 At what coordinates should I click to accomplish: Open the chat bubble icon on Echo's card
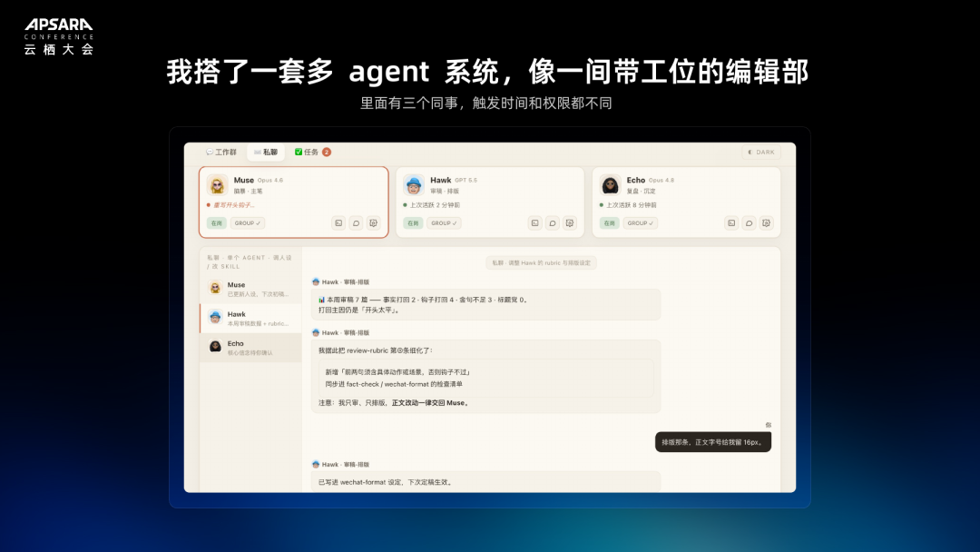click(749, 223)
